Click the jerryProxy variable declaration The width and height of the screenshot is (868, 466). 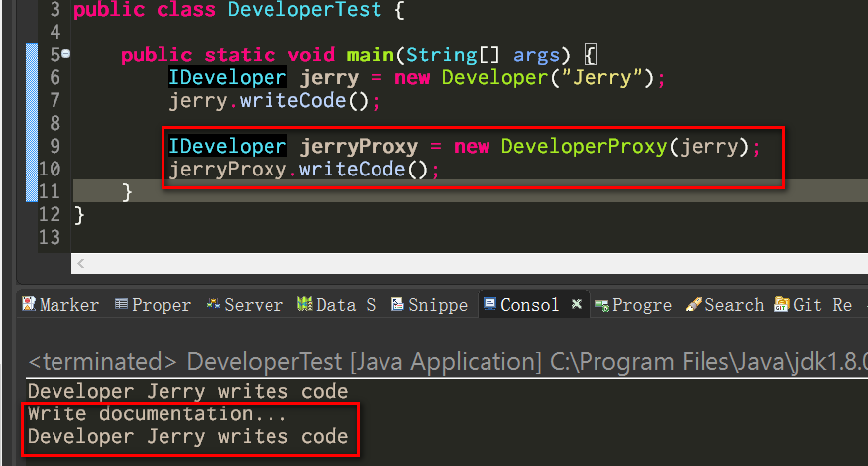(x=360, y=147)
